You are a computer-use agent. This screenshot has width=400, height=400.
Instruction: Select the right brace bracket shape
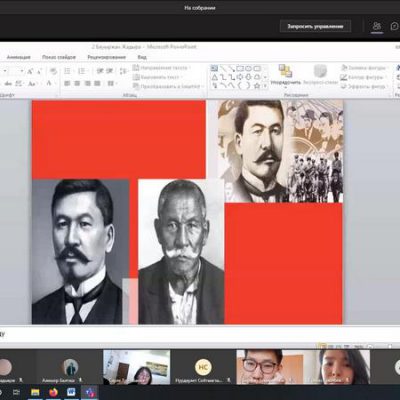pyautogui.click(x=248, y=86)
